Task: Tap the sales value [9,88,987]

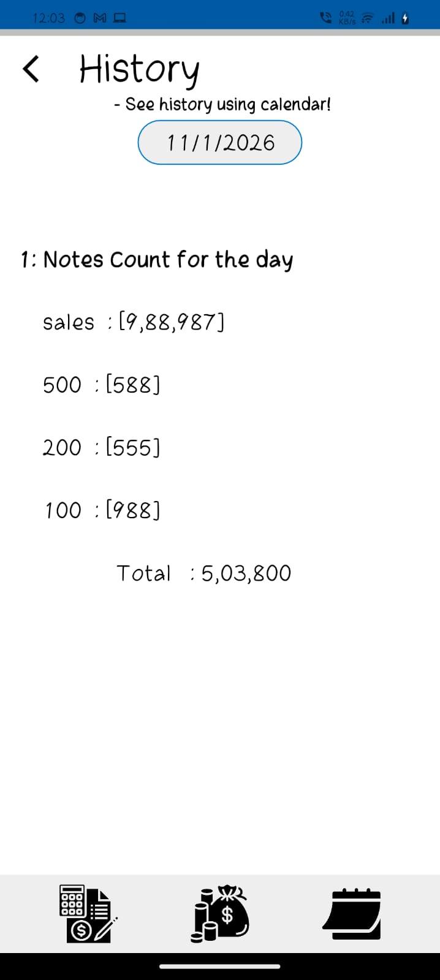Action: [172, 322]
